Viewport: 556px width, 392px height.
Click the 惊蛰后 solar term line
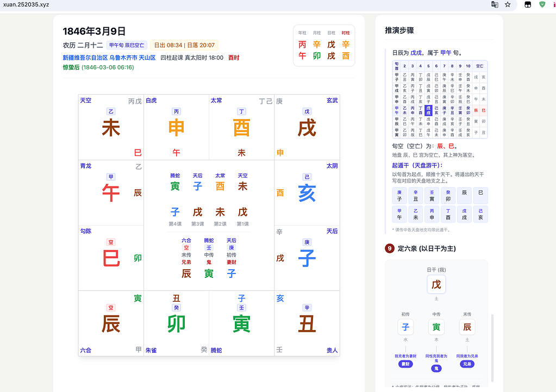(98, 67)
